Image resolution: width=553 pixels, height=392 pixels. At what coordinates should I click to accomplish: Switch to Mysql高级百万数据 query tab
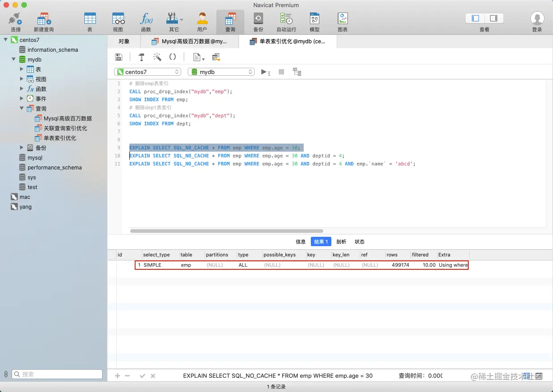click(x=190, y=41)
